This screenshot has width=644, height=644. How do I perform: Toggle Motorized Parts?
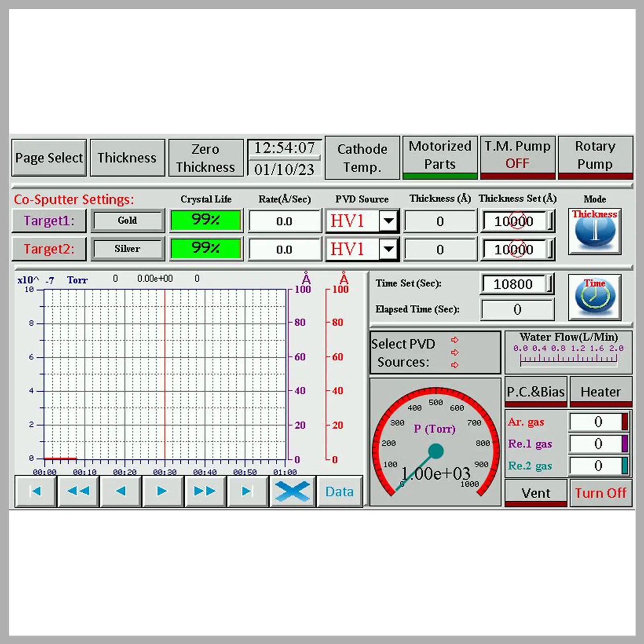pyautogui.click(x=440, y=157)
